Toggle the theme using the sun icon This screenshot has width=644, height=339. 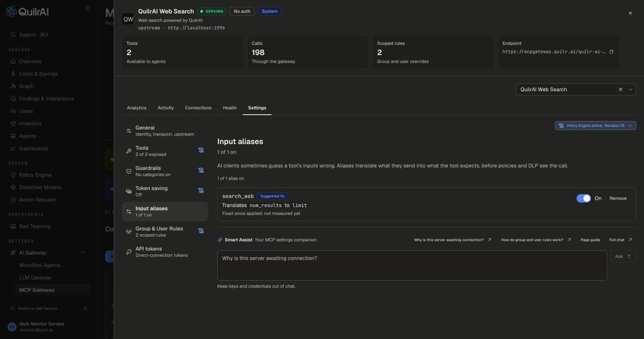coord(86,308)
